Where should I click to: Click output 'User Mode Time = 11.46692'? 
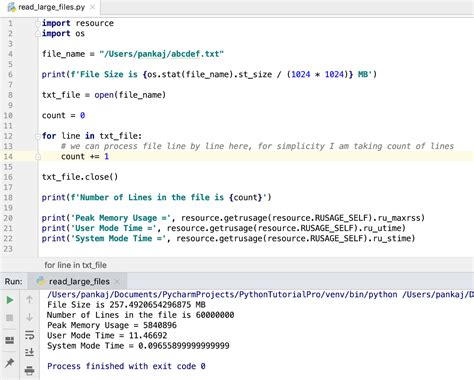pyautogui.click(x=107, y=335)
